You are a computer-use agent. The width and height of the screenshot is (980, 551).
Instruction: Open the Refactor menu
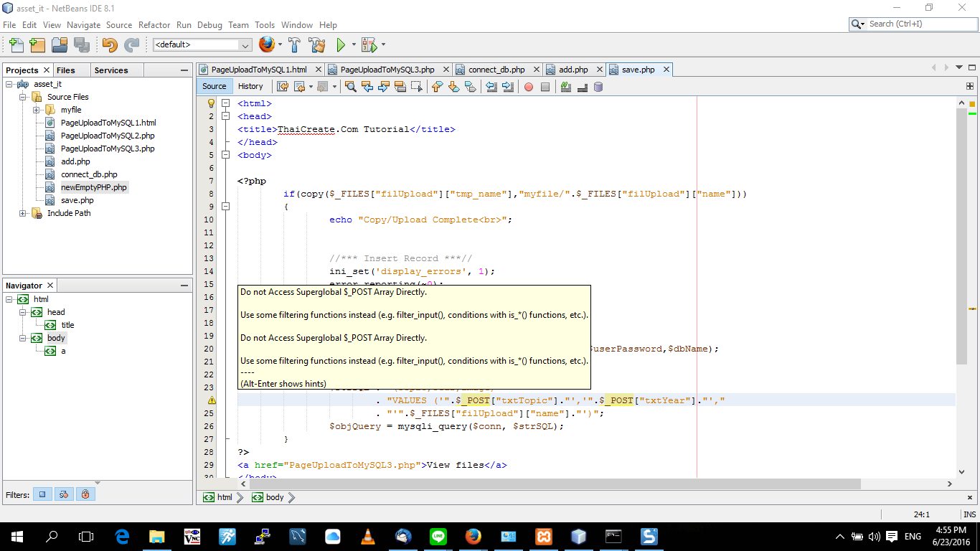(x=154, y=24)
